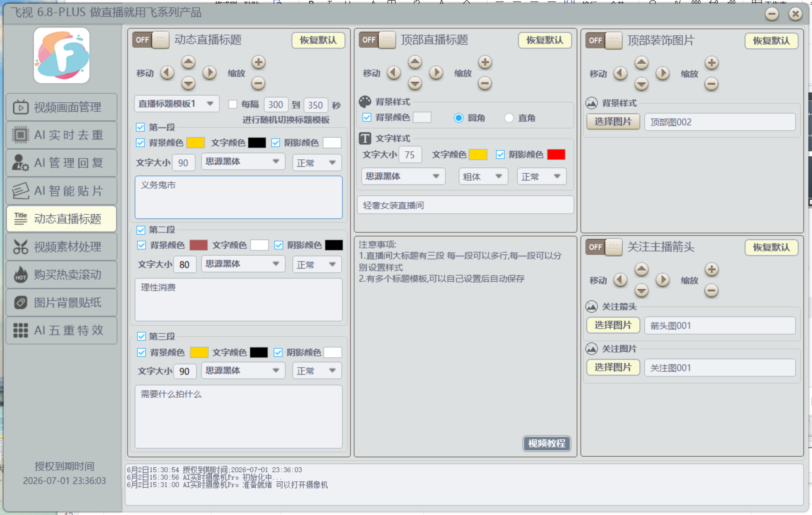Click the move-right arrow in 动态直播标题 panel

pos(209,73)
